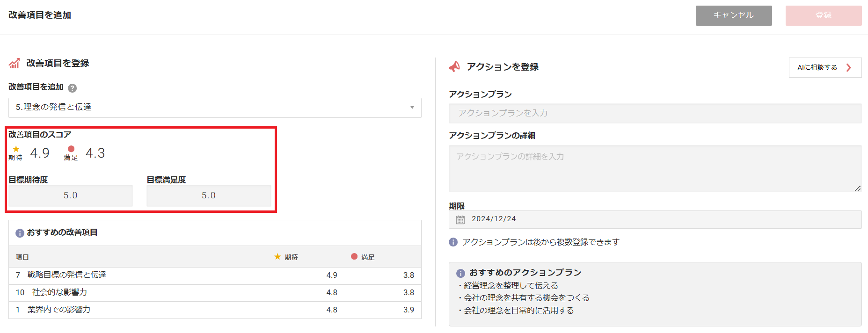Click the megaphone icon beside アクションを登録
Viewport: 868px width, 333px height.
click(454, 67)
